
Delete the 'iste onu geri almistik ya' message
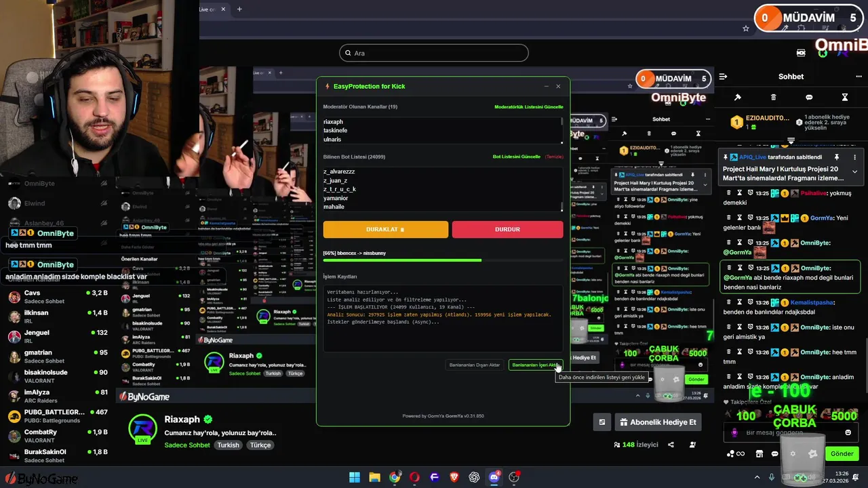click(729, 327)
